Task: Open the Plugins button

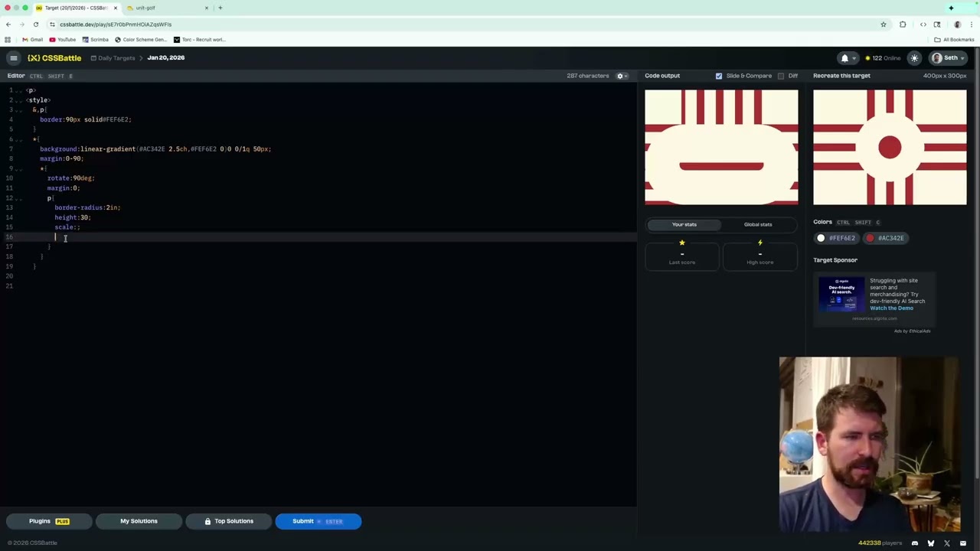Action: 50,521
